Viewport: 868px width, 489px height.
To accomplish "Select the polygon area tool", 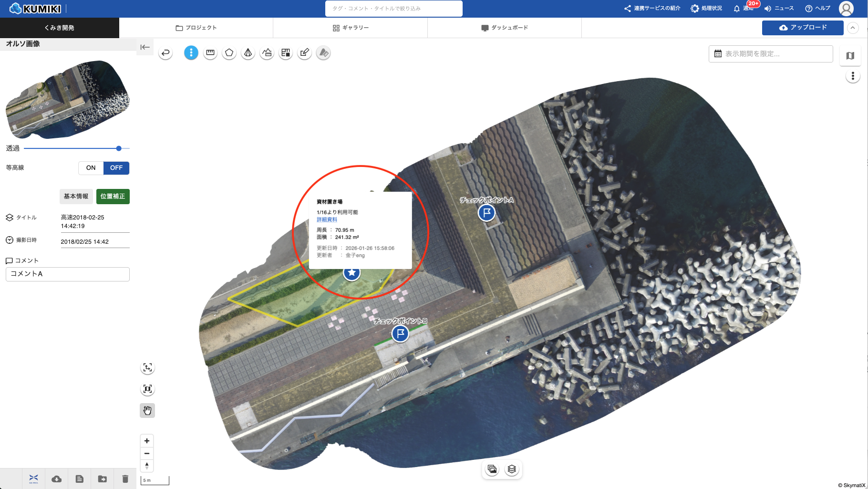I will 229,53.
